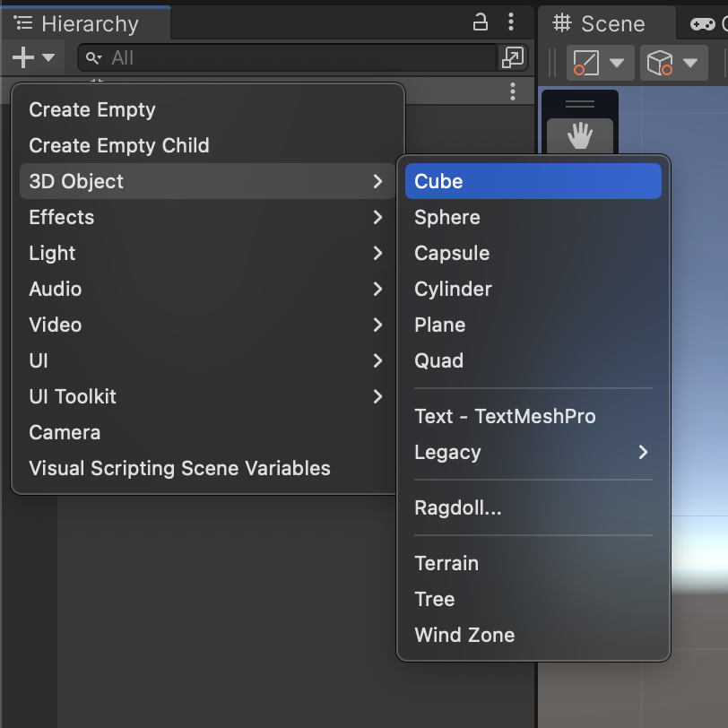Image resolution: width=728 pixels, height=728 pixels.
Task: Open scene row kebab menu in Hierarchy
Action: [513, 91]
